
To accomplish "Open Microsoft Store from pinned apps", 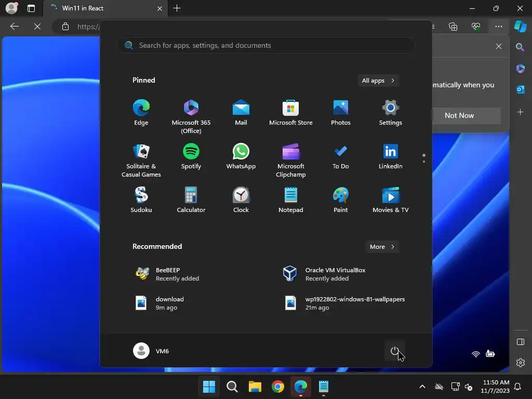I will (x=291, y=112).
